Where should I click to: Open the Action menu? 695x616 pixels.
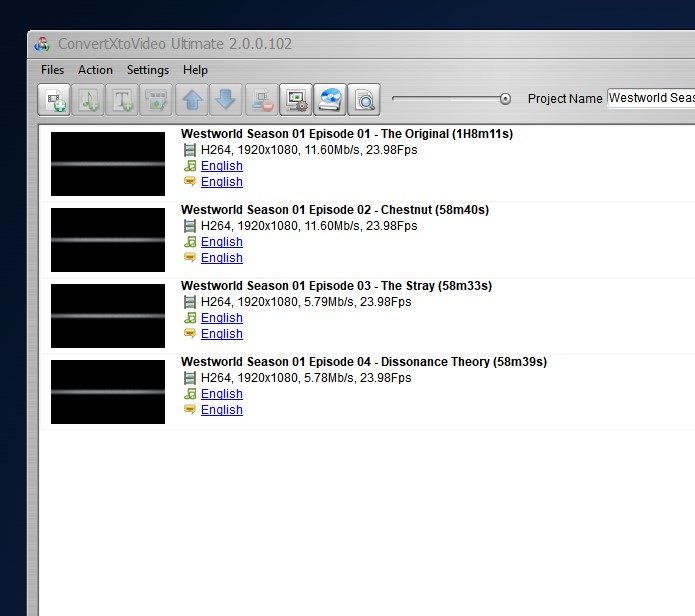click(95, 70)
